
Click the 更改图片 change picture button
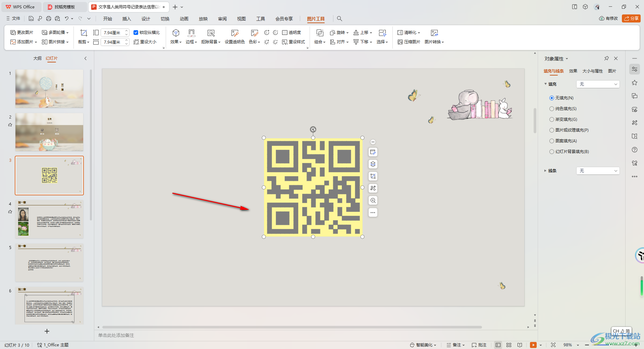(x=22, y=33)
